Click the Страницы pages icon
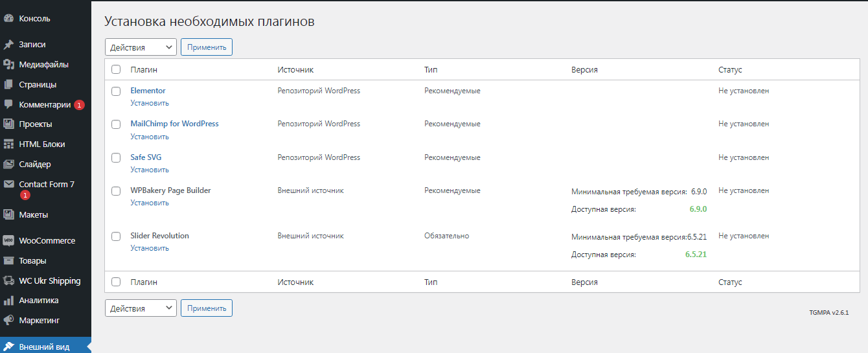868x353 pixels. 9,85
